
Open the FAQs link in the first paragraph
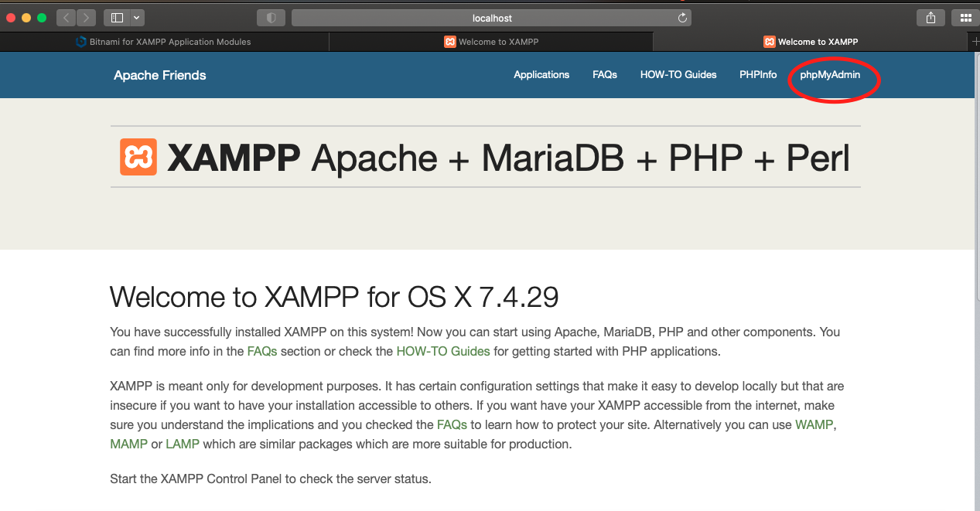click(x=261, y=351)
